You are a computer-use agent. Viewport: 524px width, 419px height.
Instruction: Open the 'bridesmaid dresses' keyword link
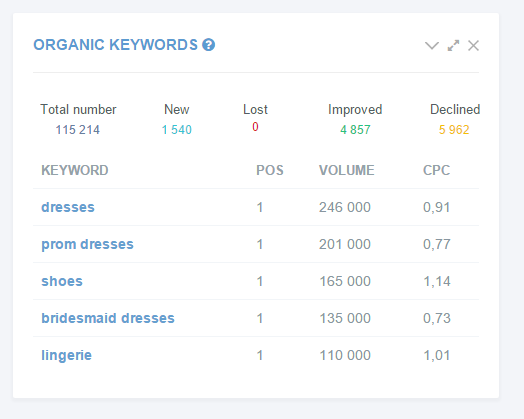point(108,318)
